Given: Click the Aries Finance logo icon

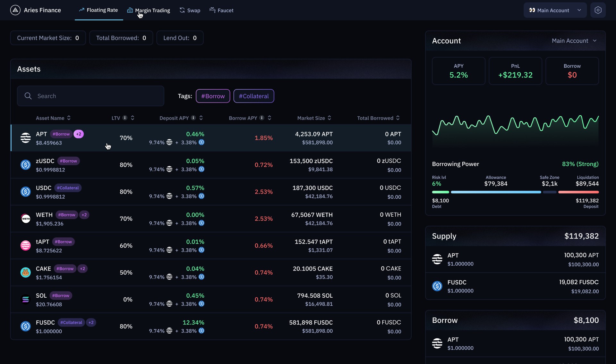Looking at the screenshot, I should (15, 10).
